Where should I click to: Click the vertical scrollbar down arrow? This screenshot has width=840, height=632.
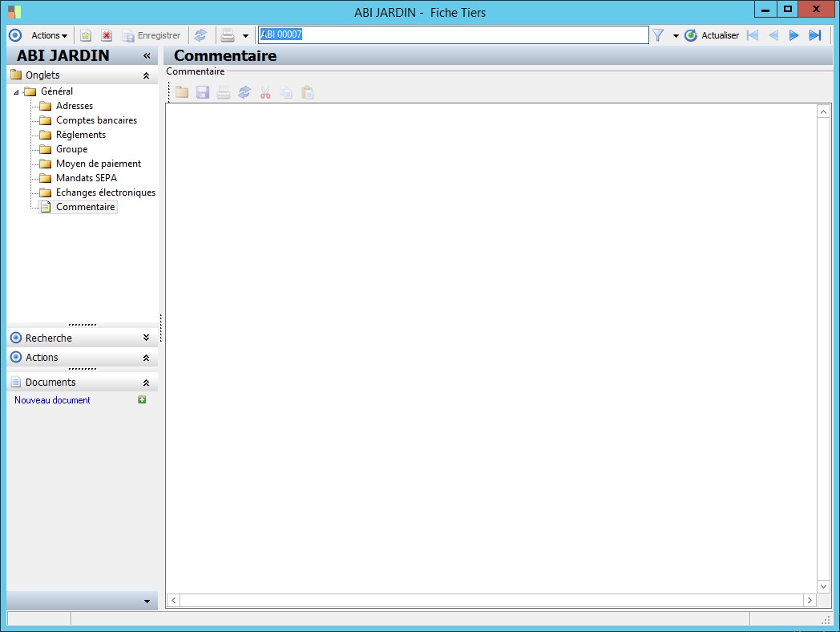[x=823, y=586]
